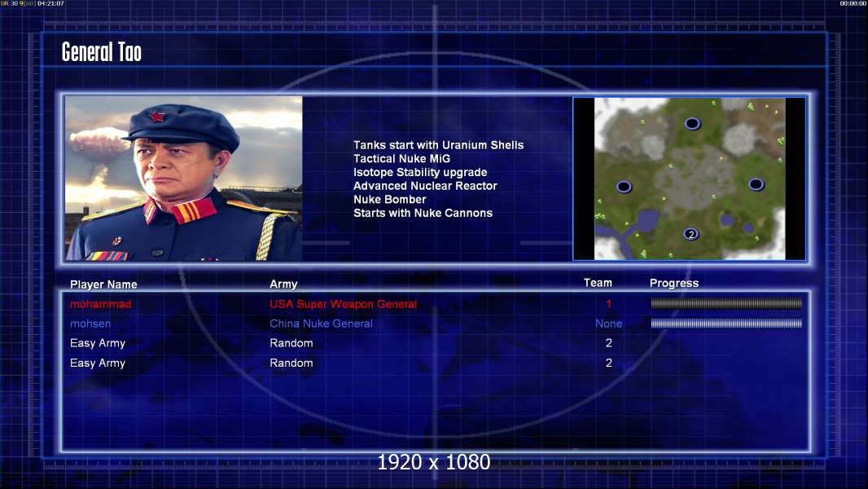Click 'Nuke Bomber' line
This screenshot has width=868, height=489.
[x=390, y=200]
